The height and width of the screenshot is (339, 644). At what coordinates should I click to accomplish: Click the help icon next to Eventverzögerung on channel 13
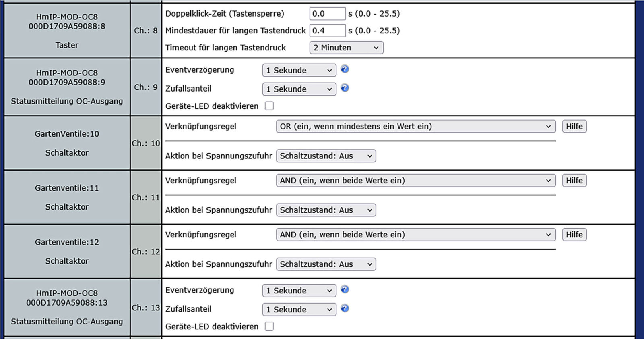pyautogui.click(x=345, y=290)
